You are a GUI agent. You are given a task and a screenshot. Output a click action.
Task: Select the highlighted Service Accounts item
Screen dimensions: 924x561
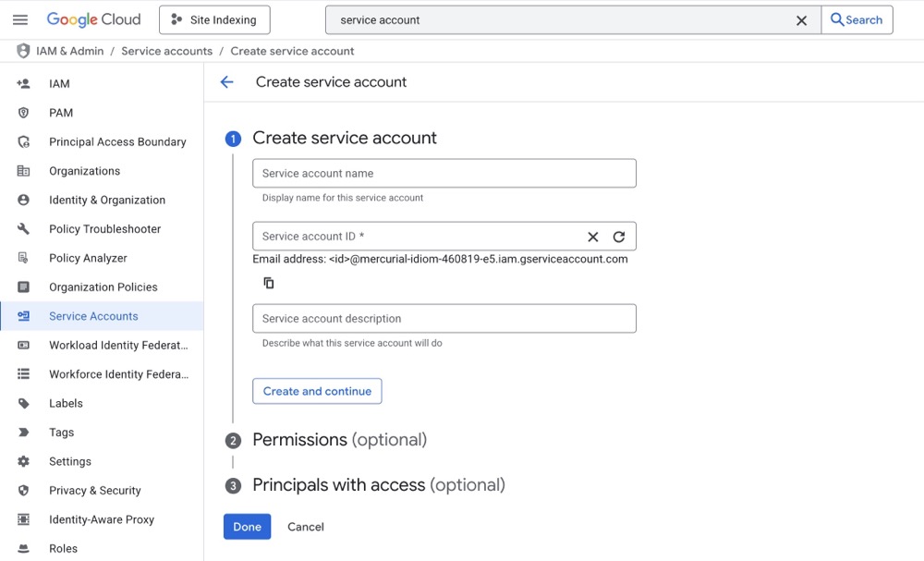coord(102,316)
